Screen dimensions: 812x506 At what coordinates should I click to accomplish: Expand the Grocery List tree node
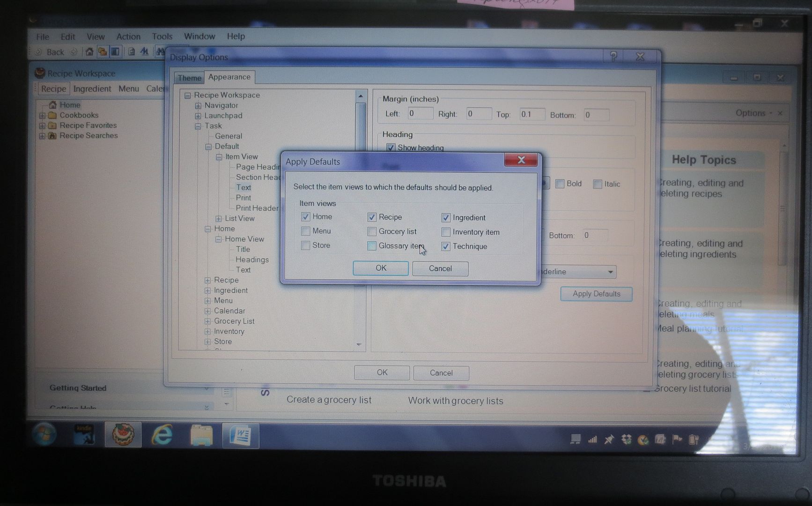[208, 321]
